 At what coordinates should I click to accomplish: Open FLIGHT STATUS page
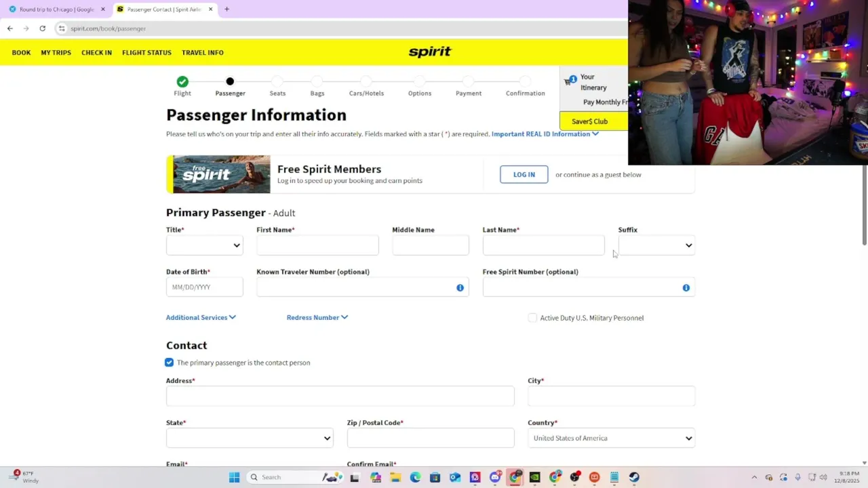[x=146, y=52]
